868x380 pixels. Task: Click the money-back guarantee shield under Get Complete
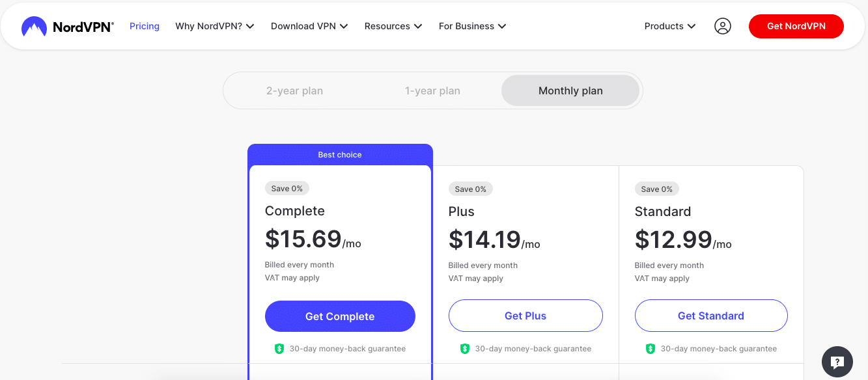[279, 348]
